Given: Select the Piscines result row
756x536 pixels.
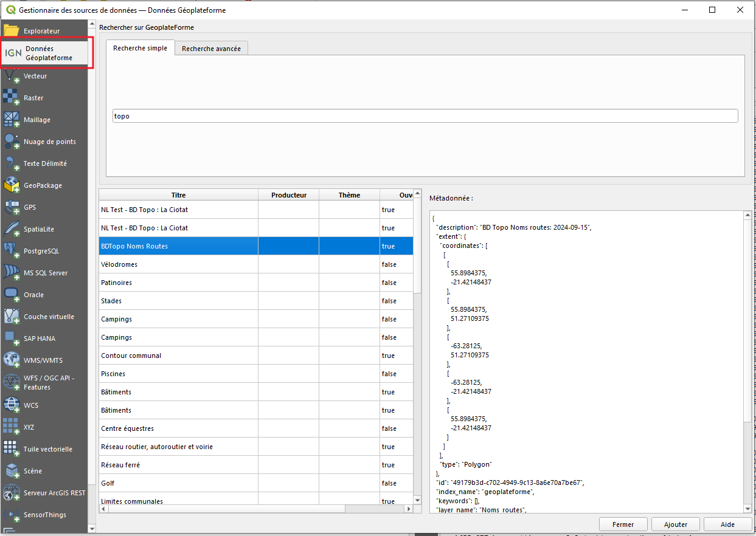Looking at the screenshot, I should [256, 374].
